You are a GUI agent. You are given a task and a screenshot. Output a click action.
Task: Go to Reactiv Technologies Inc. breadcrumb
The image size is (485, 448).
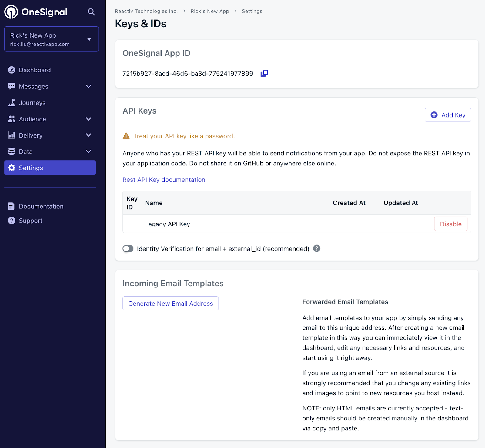pyautogui.click(x=146, y=11)
